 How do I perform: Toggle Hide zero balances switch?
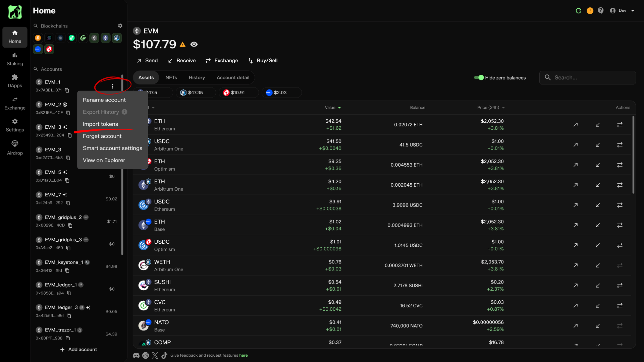point(479,78)
